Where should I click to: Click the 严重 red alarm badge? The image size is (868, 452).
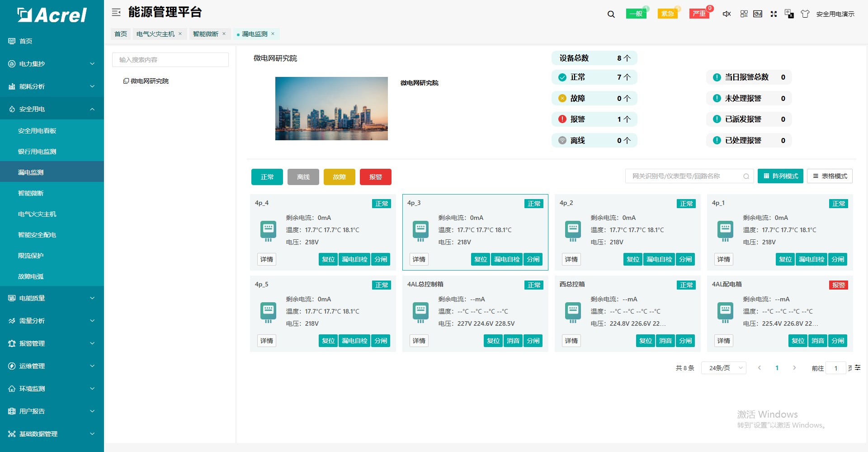[x=699, y=14]
